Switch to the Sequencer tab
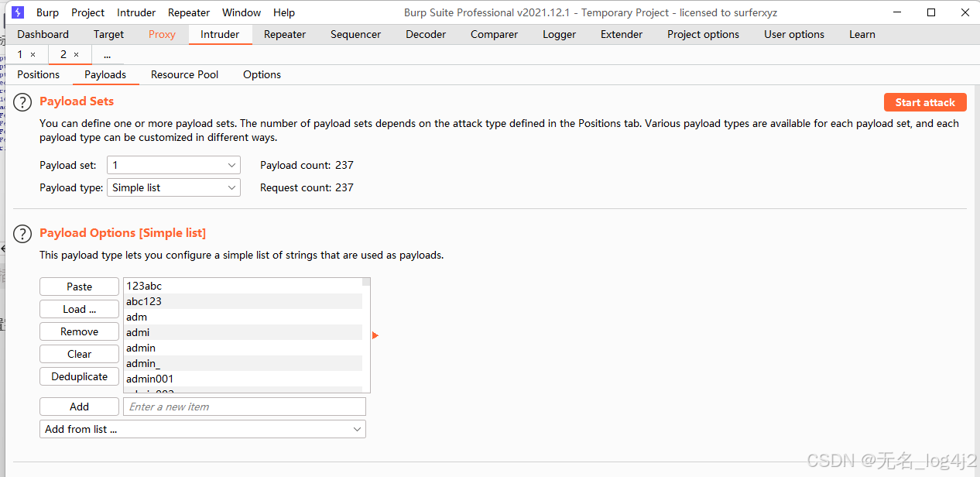980x477 pixels. (355, 34)
